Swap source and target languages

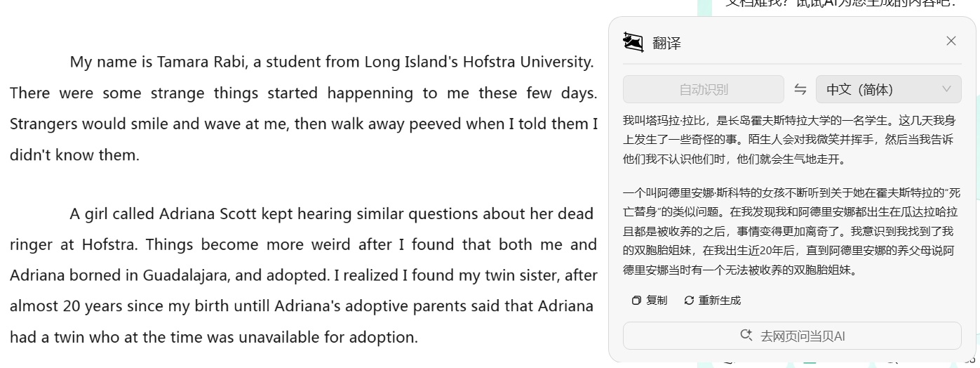coord(800,89)
